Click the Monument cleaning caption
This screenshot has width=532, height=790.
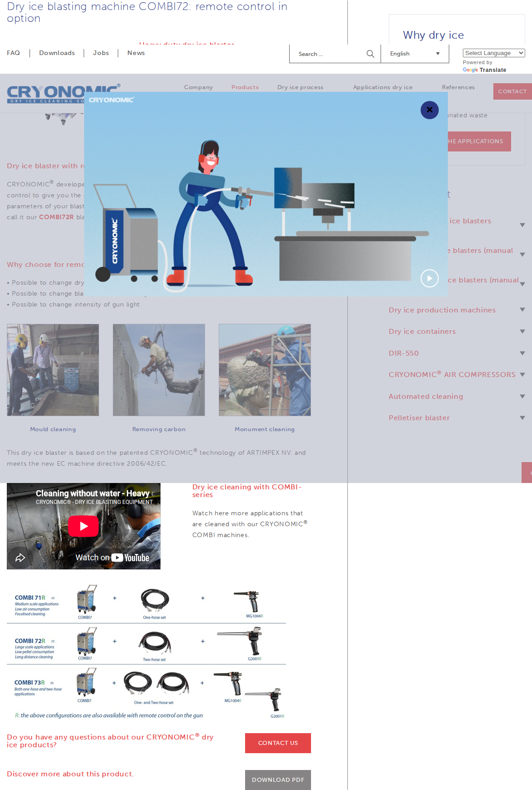coord(265,429)
